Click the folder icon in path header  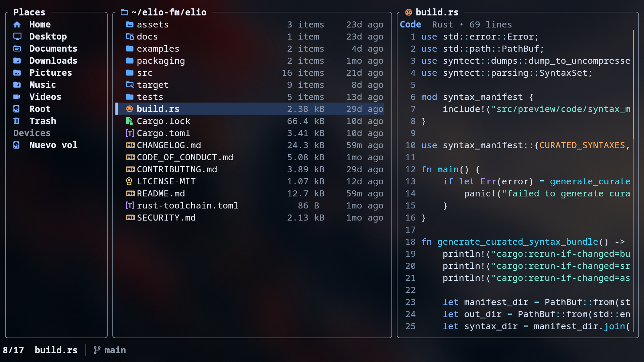tap(124, 12)
